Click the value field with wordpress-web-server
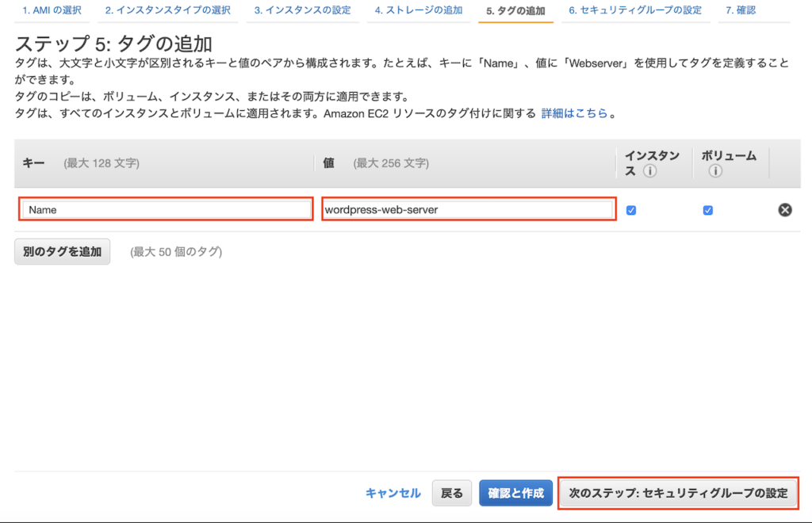812x523 pixels. point(468,210)
